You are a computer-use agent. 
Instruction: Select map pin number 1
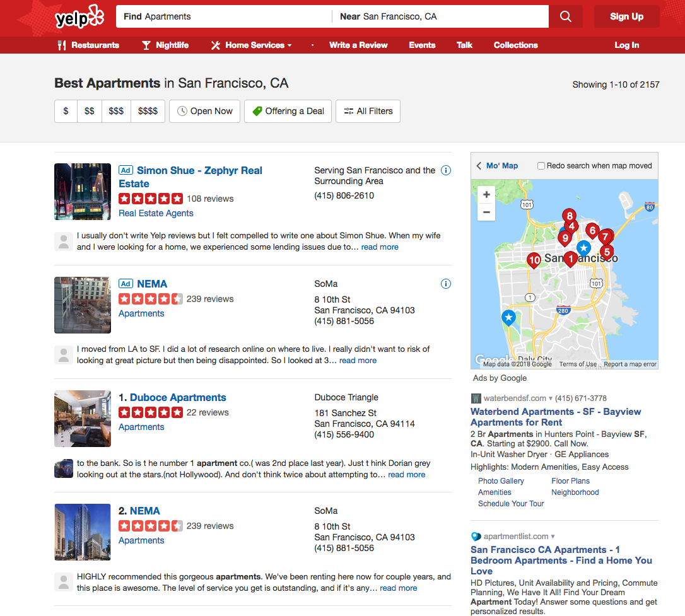571,259
